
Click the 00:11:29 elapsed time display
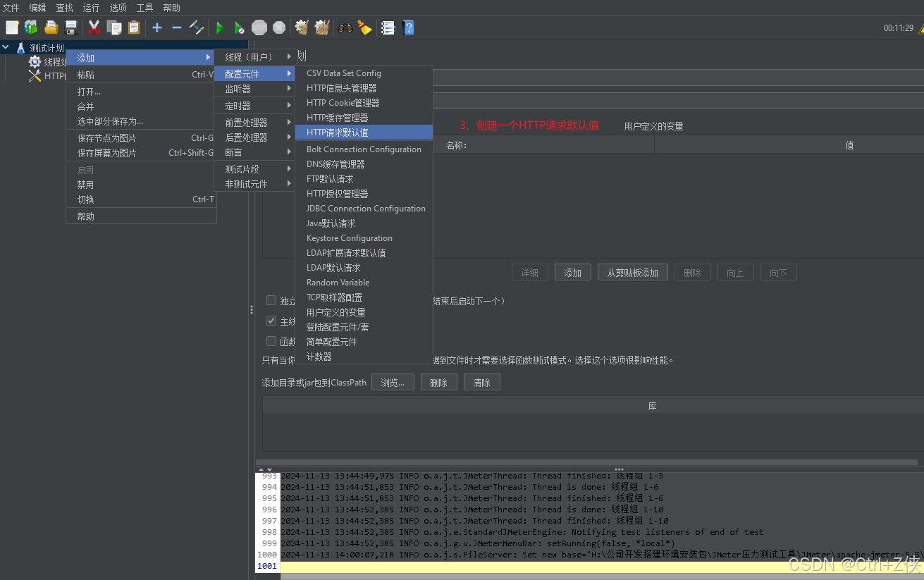[x=899, y=28]
